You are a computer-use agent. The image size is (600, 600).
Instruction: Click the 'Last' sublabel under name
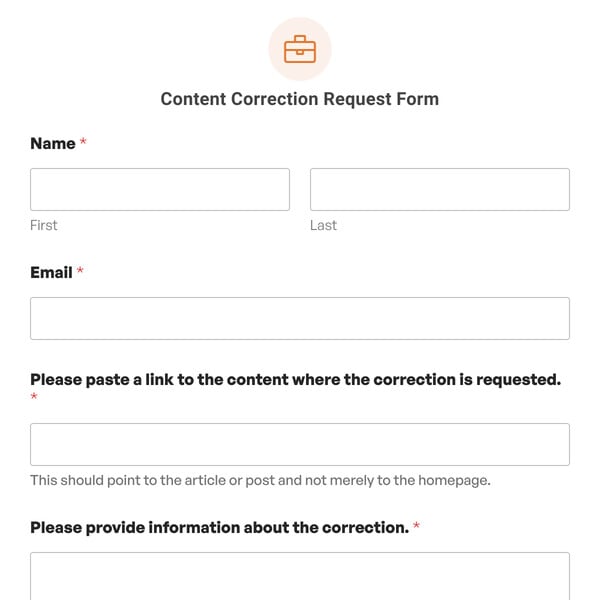[323, 225]
